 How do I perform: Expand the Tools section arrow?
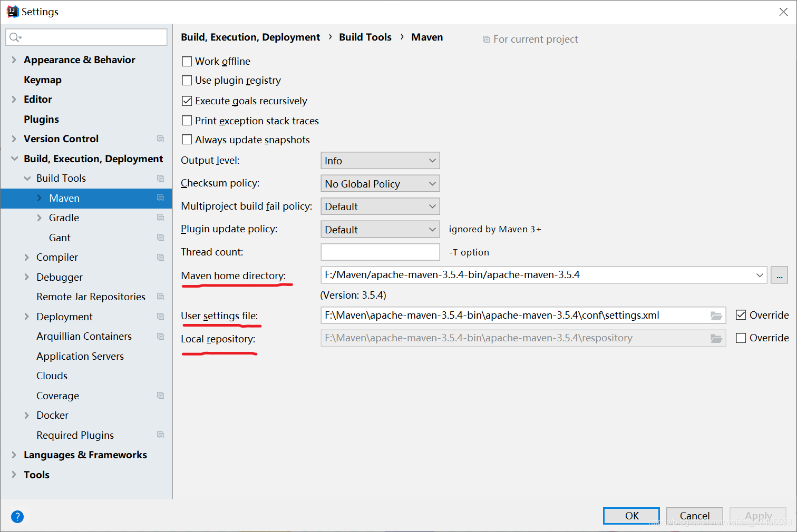point(14,475)
